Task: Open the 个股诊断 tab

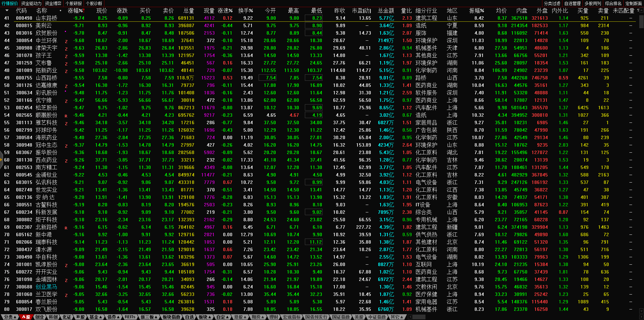Action: coord(94,3)
